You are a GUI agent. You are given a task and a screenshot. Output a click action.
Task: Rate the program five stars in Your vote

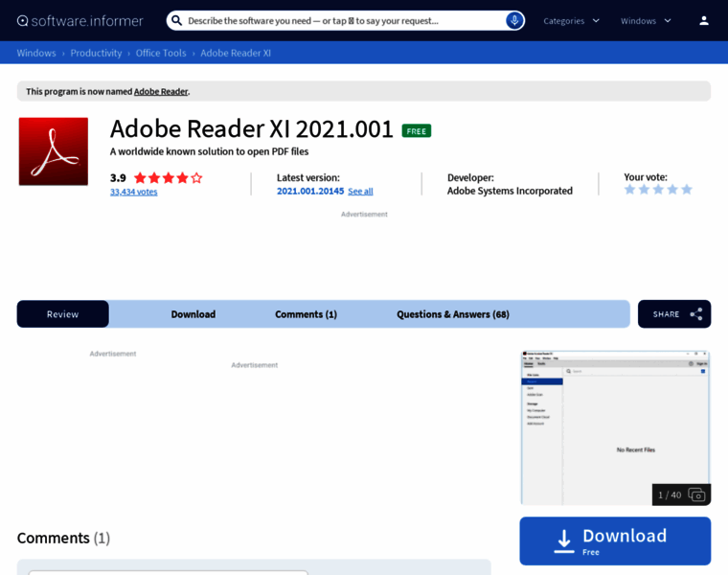[687, 190]
